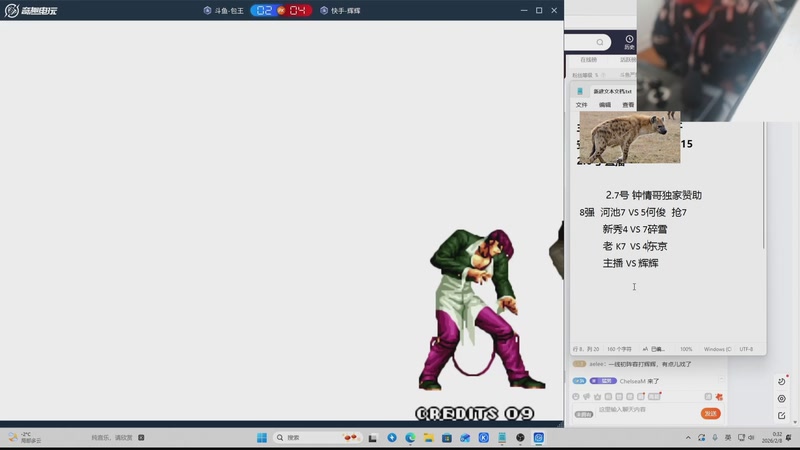Click the microphone icon in system tray
The height and width of the screenshot is (450, 800).
click(715, 438)
